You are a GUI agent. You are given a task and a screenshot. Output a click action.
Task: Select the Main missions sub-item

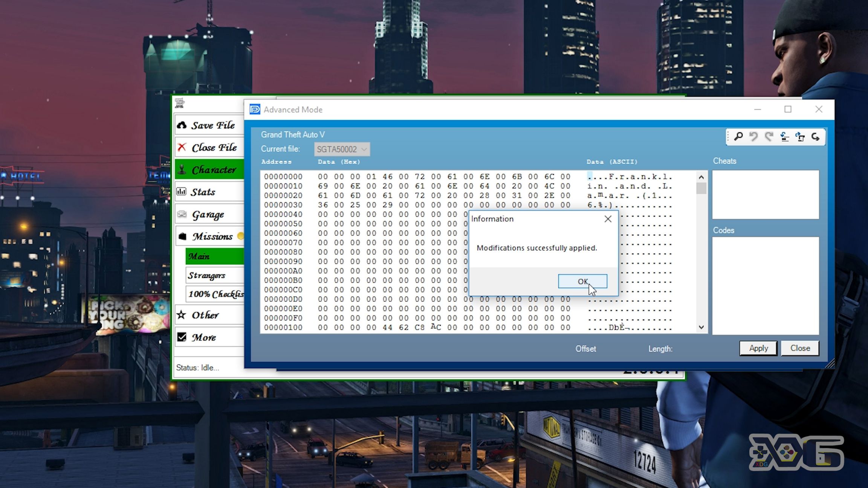click(x=215, y=256)
